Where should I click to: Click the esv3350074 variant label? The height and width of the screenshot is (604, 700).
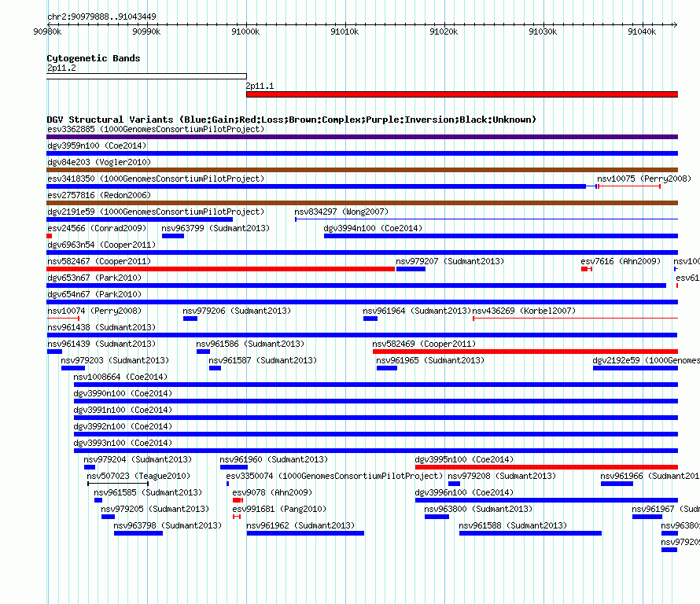[334, 477]
